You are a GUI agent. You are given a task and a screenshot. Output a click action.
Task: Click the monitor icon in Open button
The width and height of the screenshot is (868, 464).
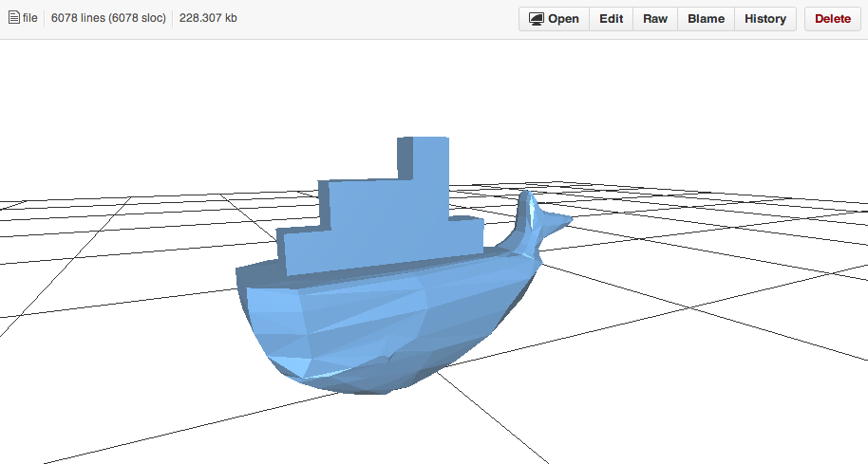536,19
